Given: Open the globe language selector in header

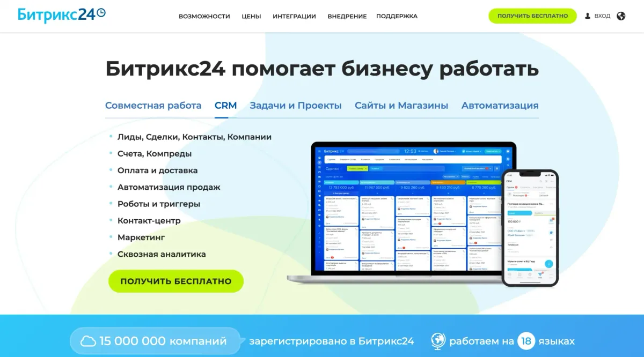Looking at the screenshot, I should pyautogui.click(x=621, y=16).
